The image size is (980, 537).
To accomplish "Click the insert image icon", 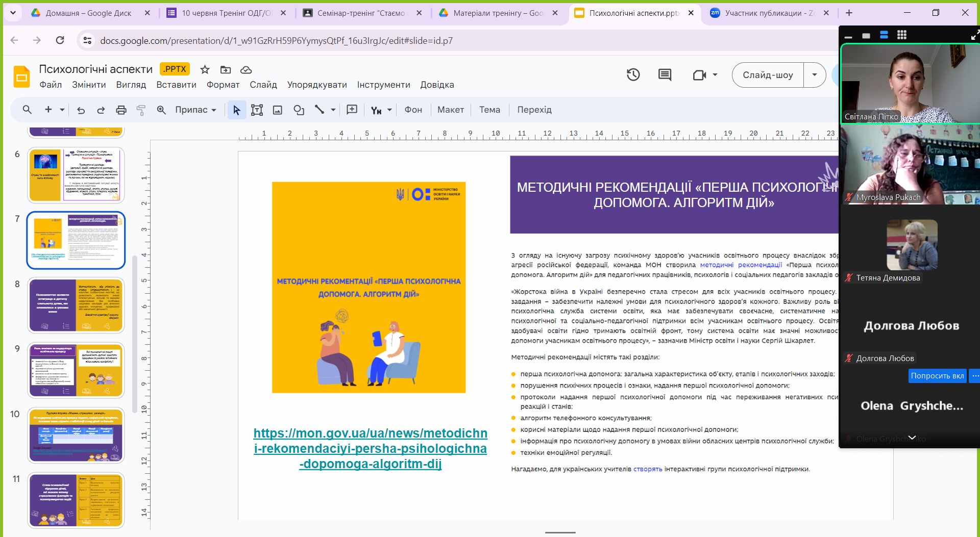I will [x=278, y=110].
